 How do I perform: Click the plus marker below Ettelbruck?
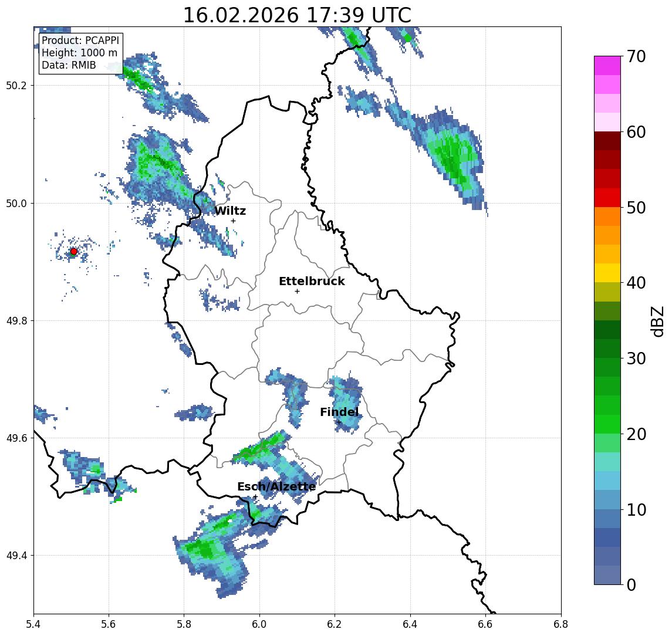pos(297,292)
